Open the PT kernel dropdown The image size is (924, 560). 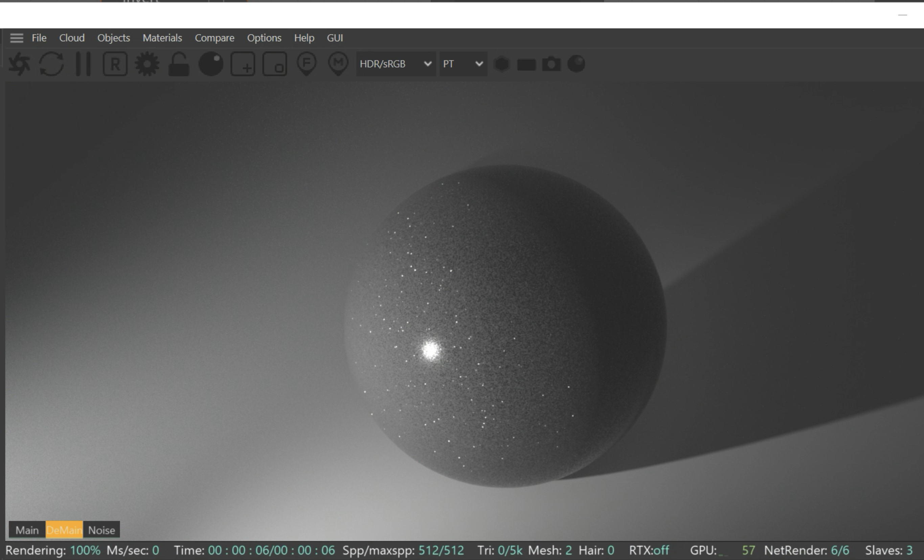point(463,64)
